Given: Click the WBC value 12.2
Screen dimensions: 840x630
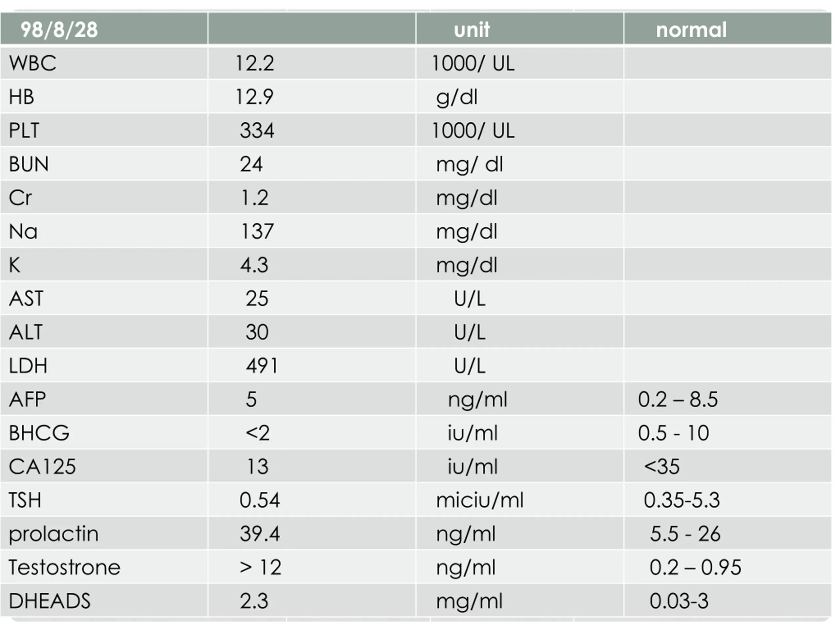Looking at the screenshot, I should [x=254, y=63].
